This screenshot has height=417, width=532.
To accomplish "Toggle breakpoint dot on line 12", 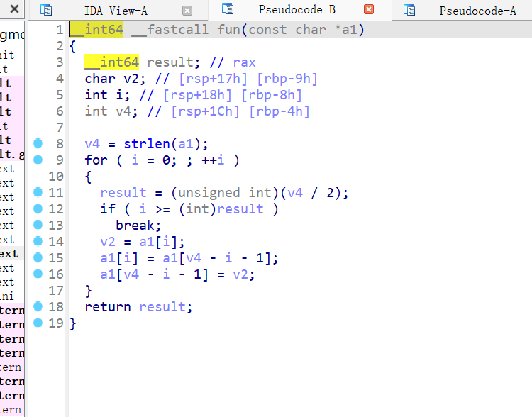I will (x=38, y=208).
